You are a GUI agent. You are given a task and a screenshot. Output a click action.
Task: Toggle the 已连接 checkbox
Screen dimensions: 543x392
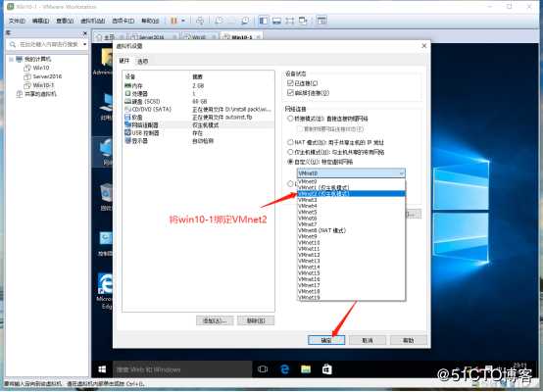coord(290,83)
